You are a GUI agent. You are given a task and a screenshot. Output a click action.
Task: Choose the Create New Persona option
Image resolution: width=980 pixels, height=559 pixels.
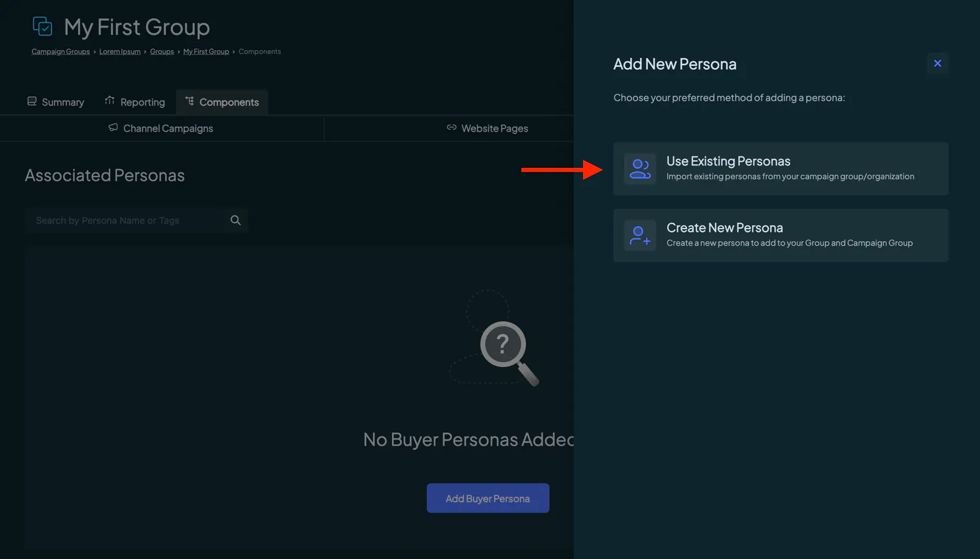click(x=781, y=235)
